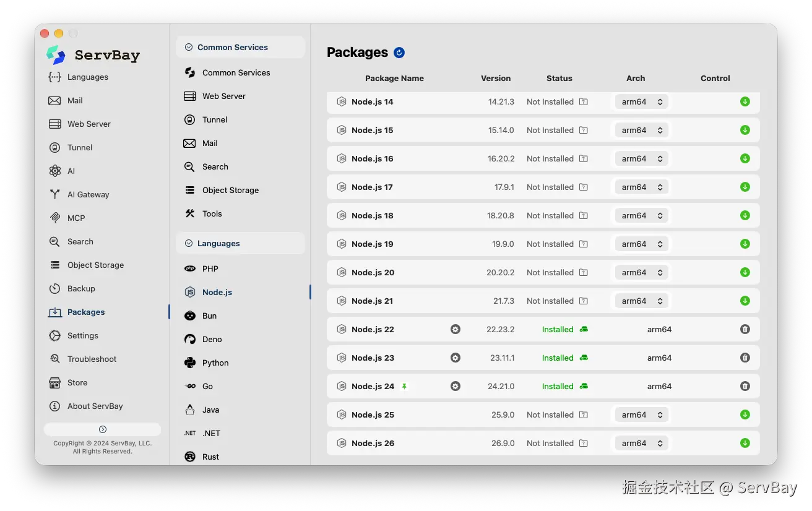Viewport: 812px width, 511px height.
Task: Click the Status column header
Action: click(x=559, y=79)
